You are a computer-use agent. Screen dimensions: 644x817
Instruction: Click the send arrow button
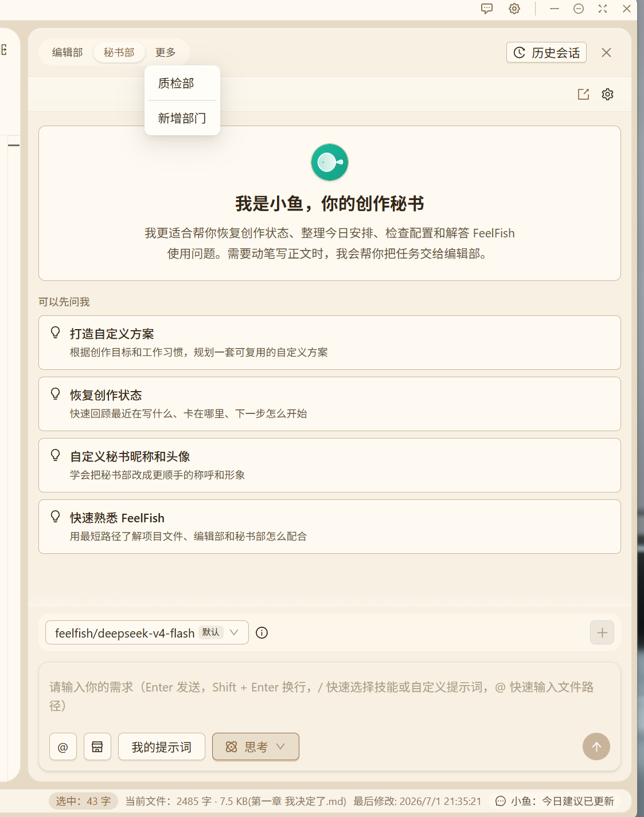tap(596, 746)
